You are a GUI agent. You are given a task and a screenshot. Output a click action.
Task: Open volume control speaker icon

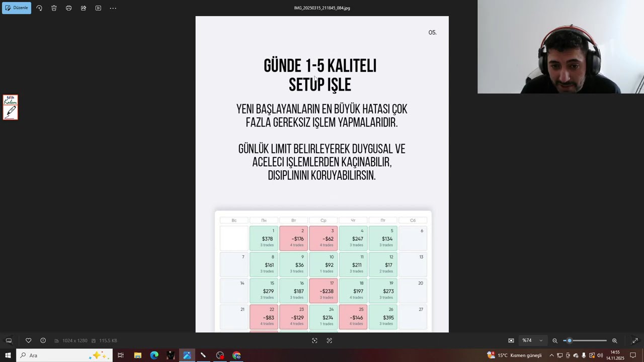pyautogui.click(x=600, y=355)
